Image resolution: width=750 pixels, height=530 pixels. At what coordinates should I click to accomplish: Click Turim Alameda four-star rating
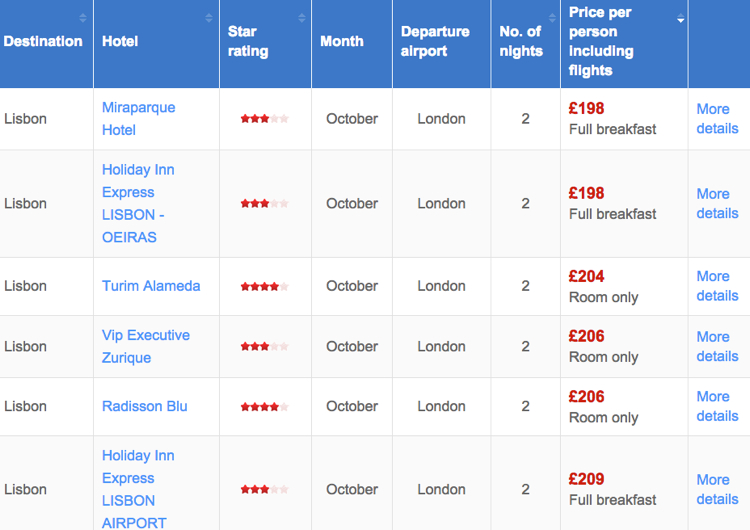tap(265, 287)
